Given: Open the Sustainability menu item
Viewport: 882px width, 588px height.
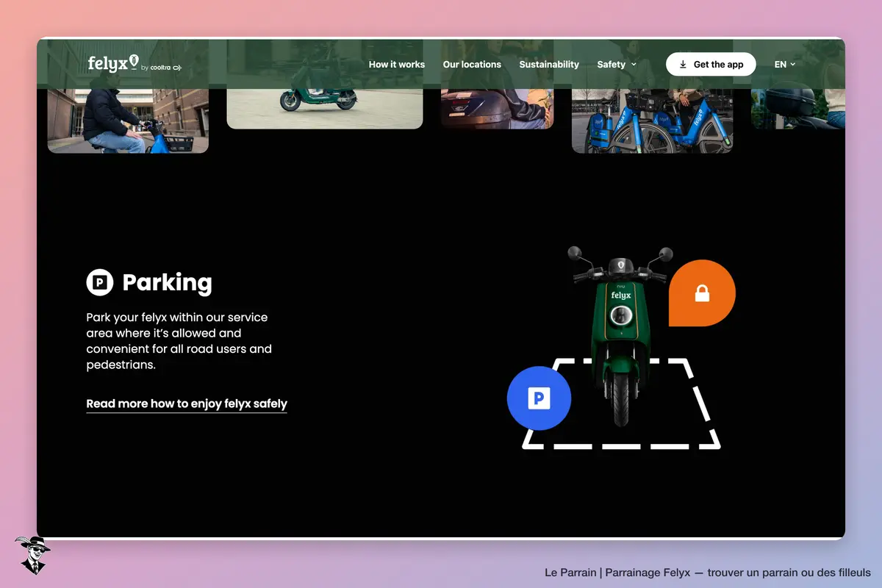Looking at the screenshot, I should pos(549,65).
